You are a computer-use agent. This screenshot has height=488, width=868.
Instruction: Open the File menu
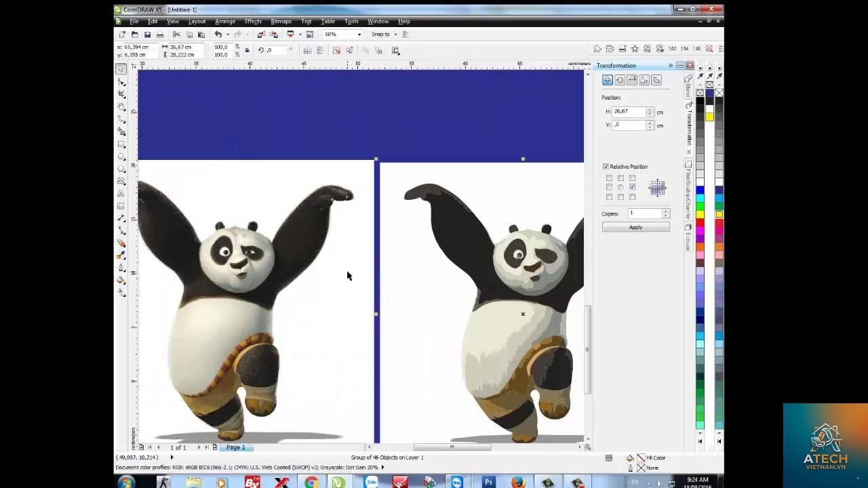134,21
